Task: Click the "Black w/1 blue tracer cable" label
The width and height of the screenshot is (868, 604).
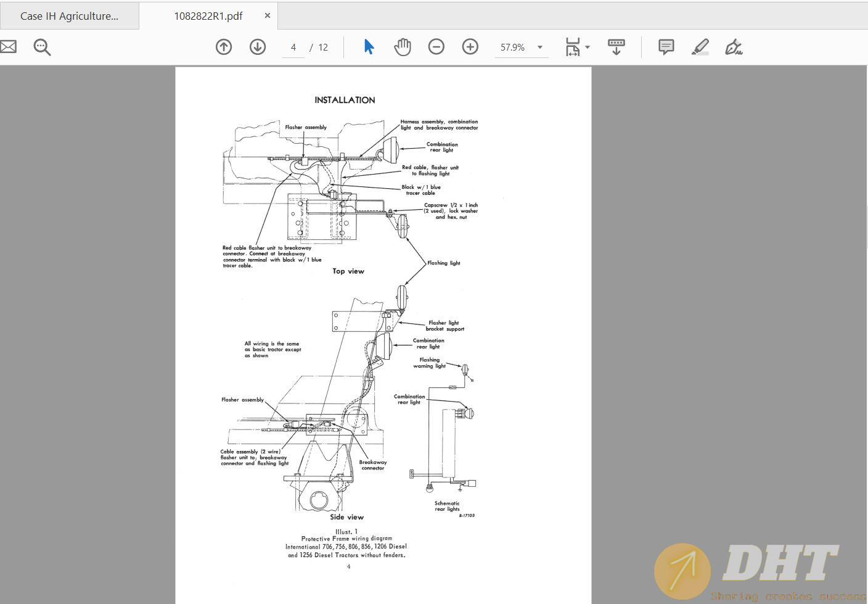Action: (x=421, y=190)
